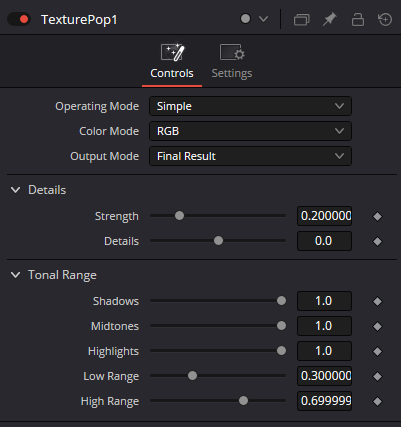Click the Highlights label

[113, 351]
